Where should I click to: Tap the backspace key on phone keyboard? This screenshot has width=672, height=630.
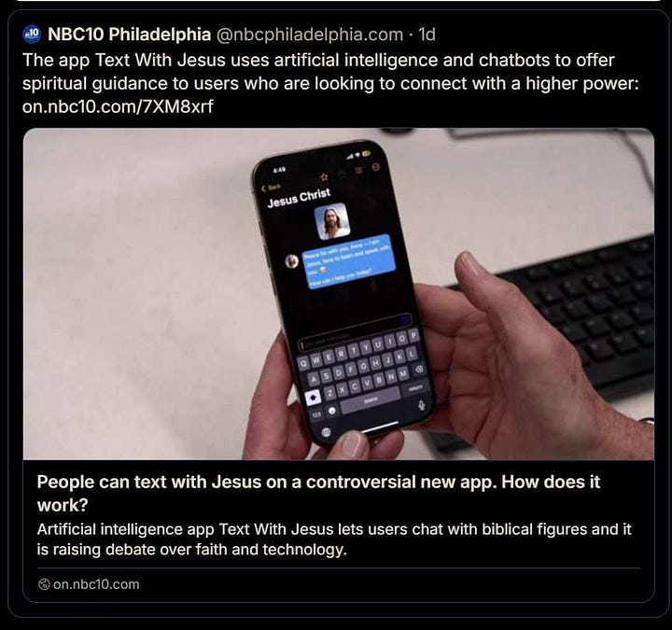click(x=419, y=369)
